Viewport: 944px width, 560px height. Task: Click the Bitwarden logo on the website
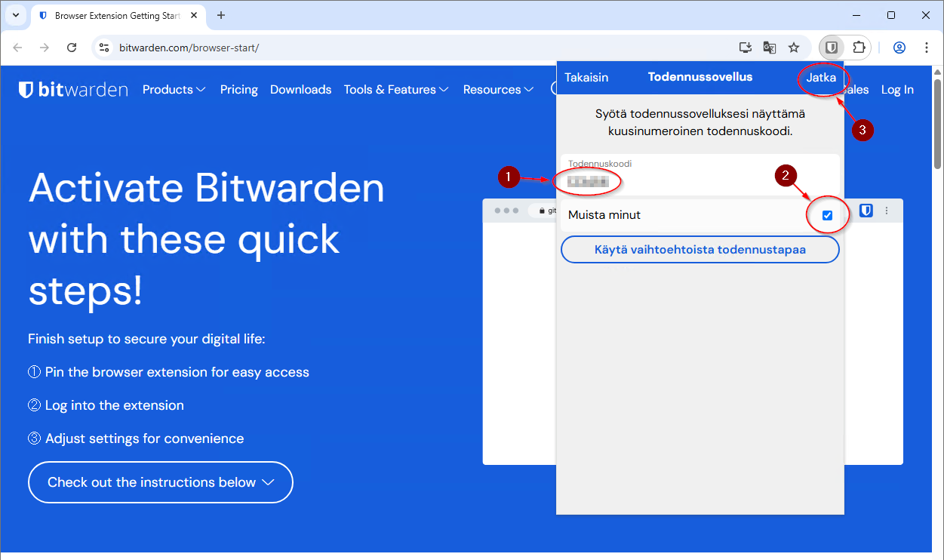coord(73,90)
